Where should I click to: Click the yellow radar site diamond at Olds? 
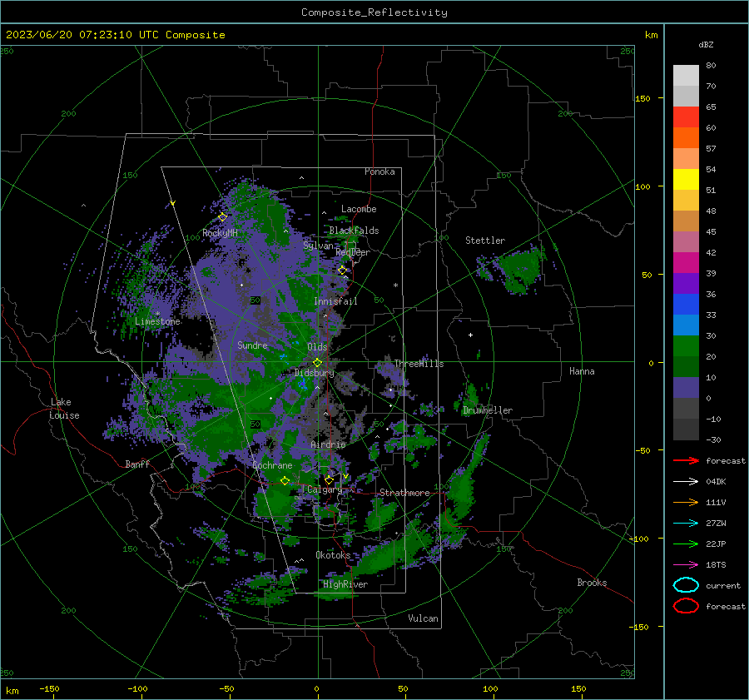(x=317, y=363)
